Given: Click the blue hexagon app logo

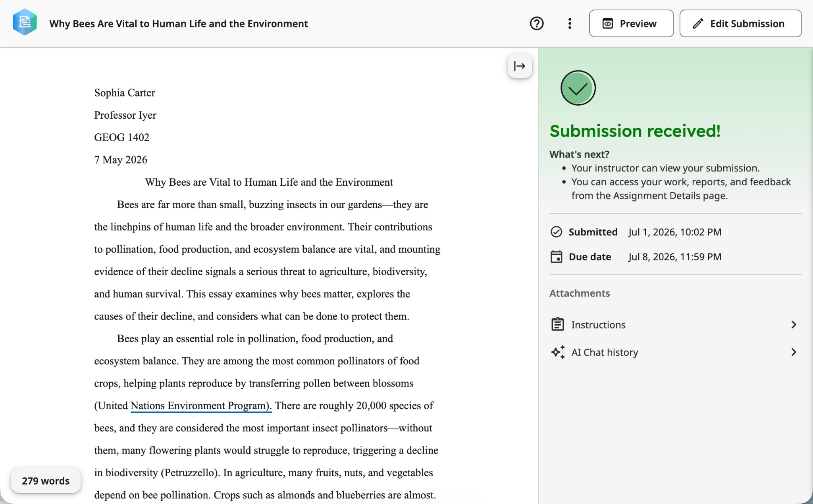Looking at the screenshot, I should 25,23.
